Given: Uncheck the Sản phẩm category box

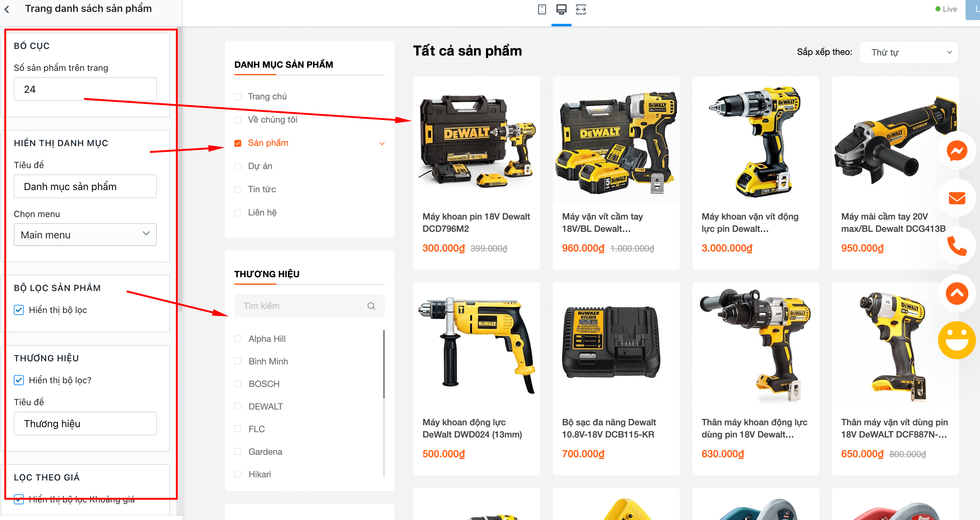Looking at the screenshot, I should [x=238, y=143].
